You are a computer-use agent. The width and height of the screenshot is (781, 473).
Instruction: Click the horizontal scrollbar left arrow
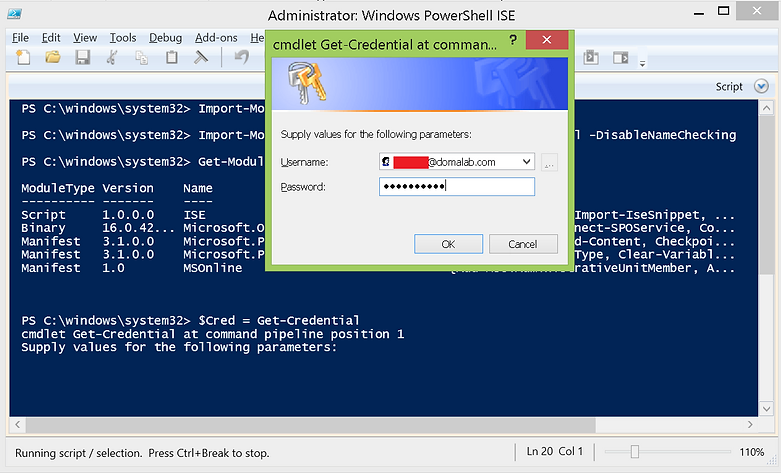coord(17,425)
